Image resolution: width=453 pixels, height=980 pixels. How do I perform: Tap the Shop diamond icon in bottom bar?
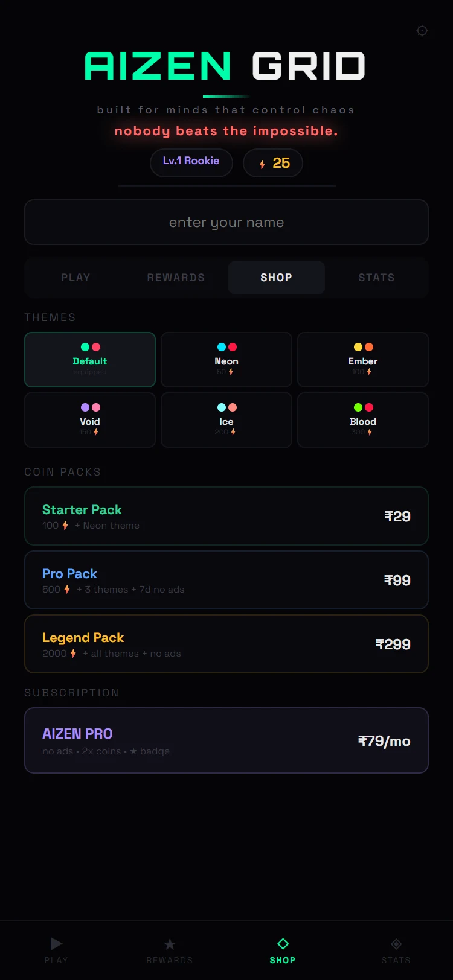[283, 944]
